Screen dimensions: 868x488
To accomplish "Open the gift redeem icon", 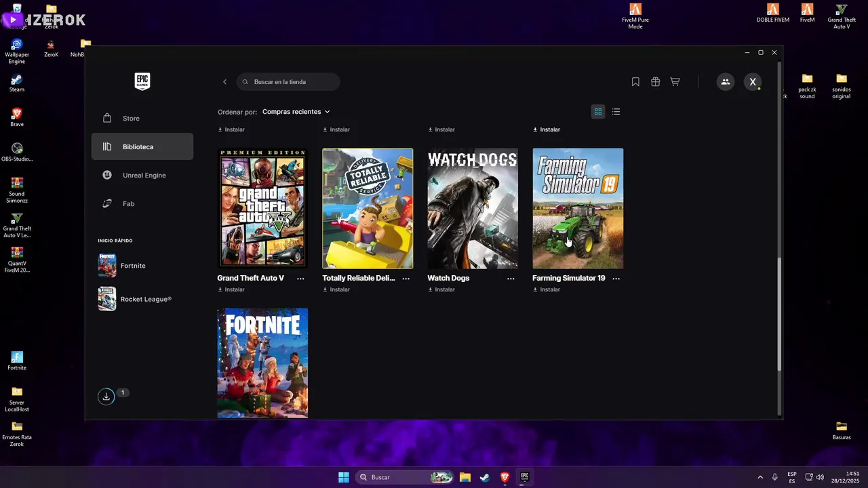I will (655, 82).
